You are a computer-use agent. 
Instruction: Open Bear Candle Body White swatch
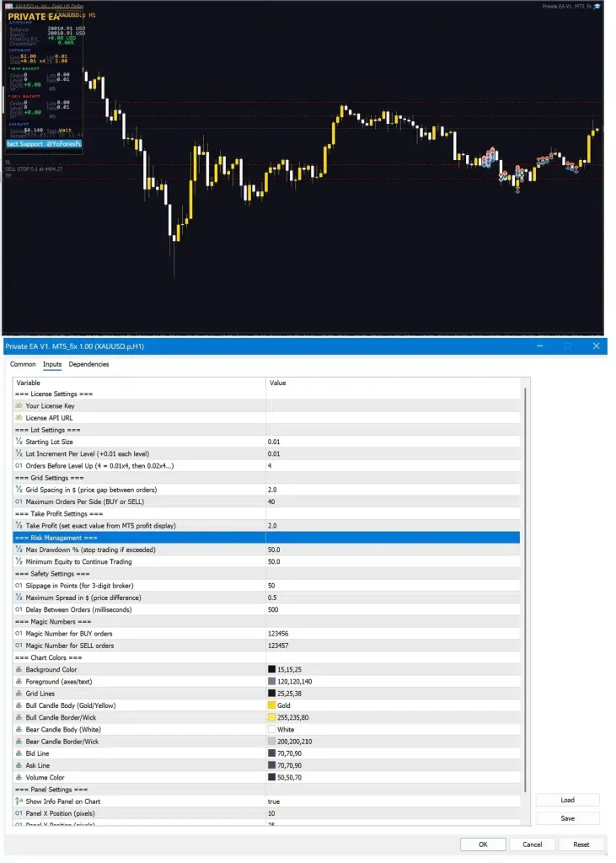coord(271,730)
